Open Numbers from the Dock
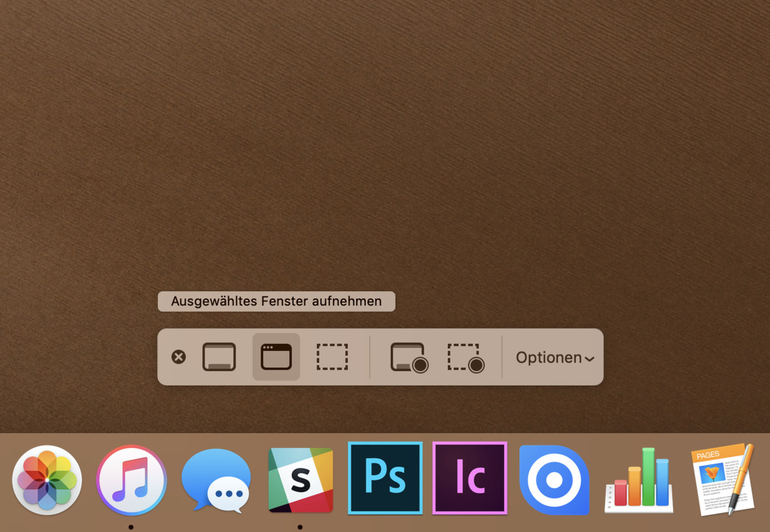Image resolution: width=770 pixels, height=532 pixels. click(639, 480)
